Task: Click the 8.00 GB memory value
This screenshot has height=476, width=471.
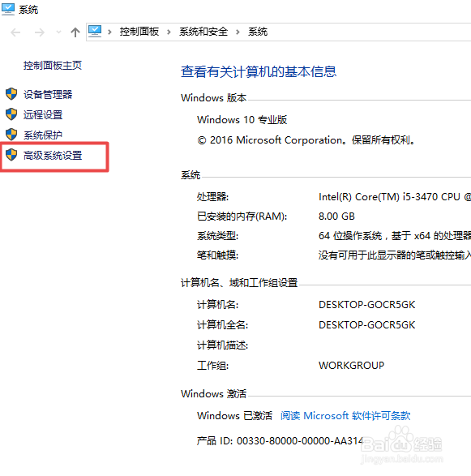Action: pyautogui.click(x=336, y=217)
